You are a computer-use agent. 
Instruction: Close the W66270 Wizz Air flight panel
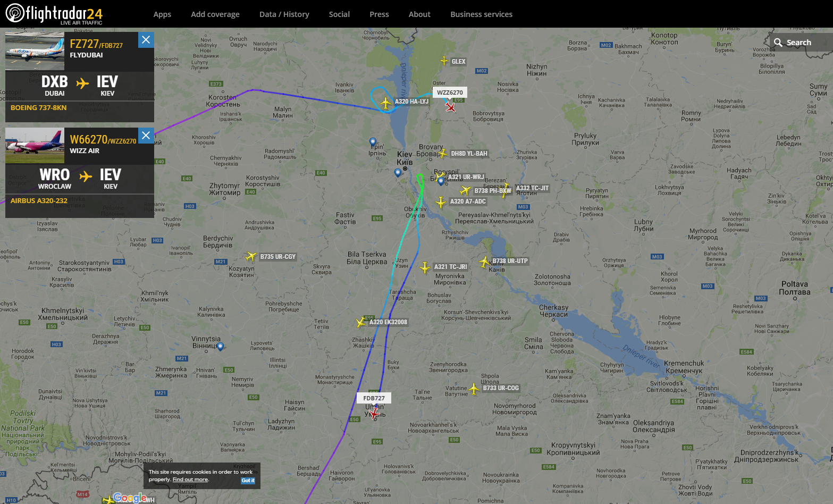(x=146, y=136)
